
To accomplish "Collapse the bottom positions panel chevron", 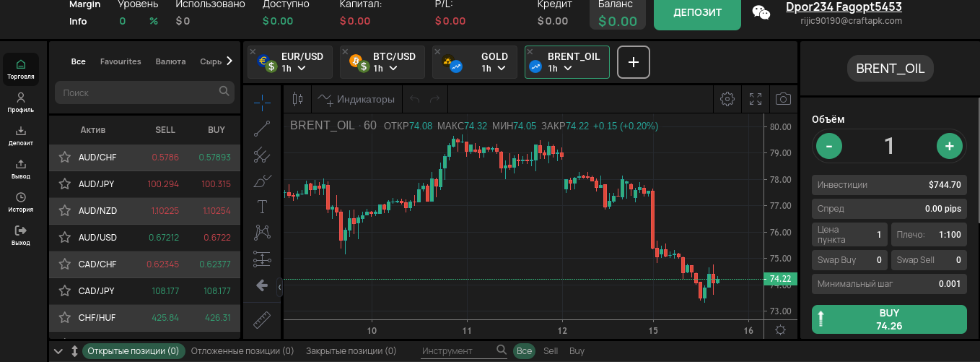I will point(59,351).
